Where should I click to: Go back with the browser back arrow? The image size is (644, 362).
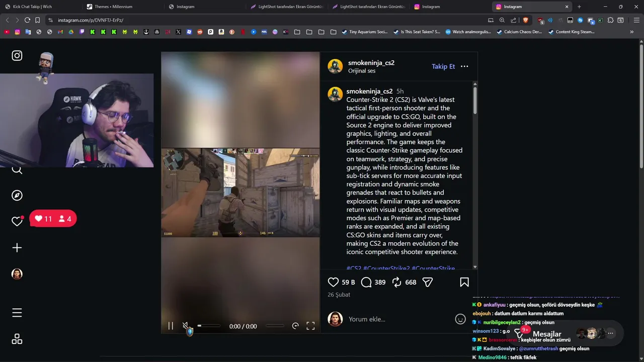(7, 20)
